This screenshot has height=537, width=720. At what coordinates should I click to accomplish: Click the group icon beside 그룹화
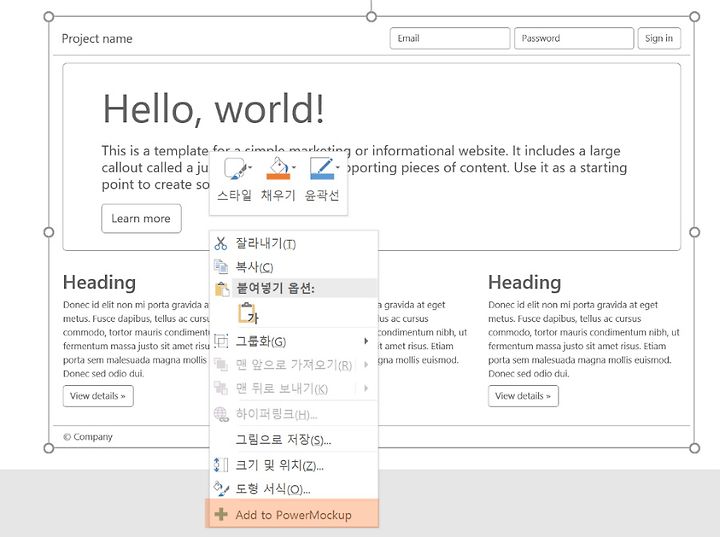221,341
